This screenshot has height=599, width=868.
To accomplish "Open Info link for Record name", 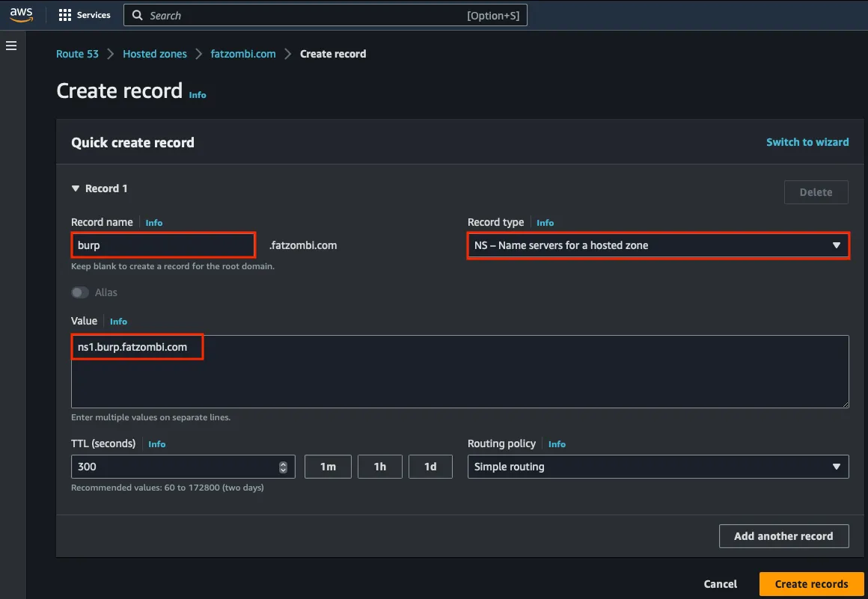I will click(154, 223).
